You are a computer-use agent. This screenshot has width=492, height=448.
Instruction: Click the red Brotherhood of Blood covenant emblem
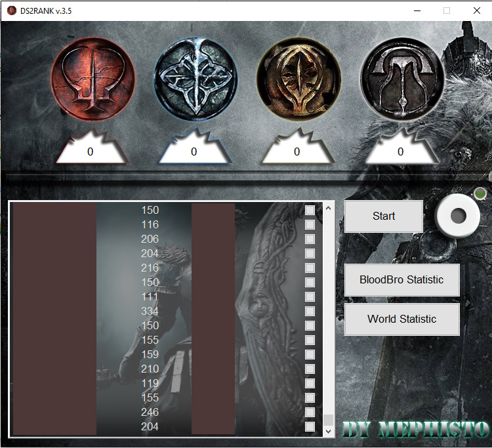tap(93, 79)
